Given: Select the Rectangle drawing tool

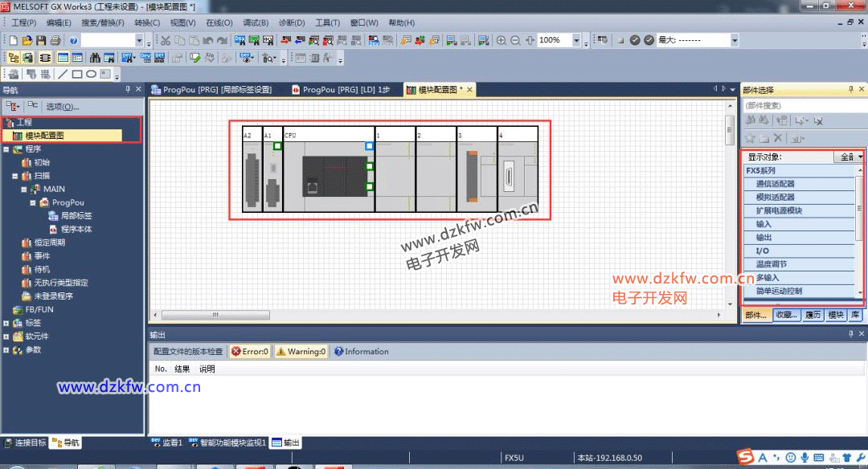Looking at the screenshot, I should click(x=77, y=74).
